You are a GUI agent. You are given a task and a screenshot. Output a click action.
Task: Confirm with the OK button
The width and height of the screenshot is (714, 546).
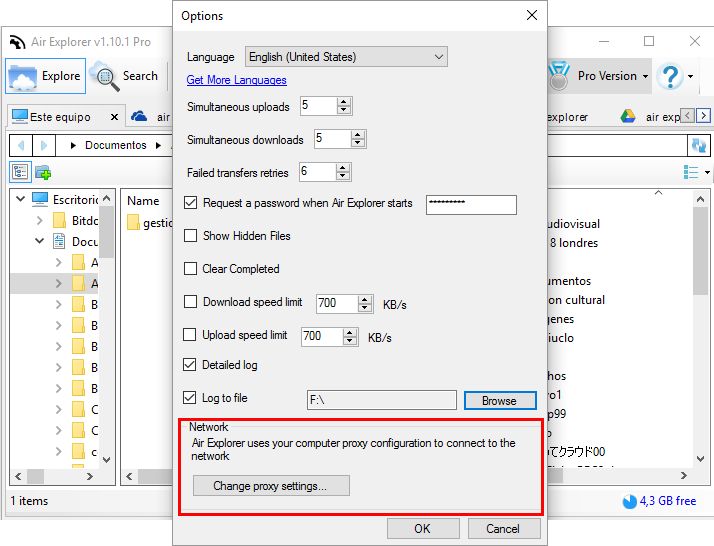(x=423, y=529)
